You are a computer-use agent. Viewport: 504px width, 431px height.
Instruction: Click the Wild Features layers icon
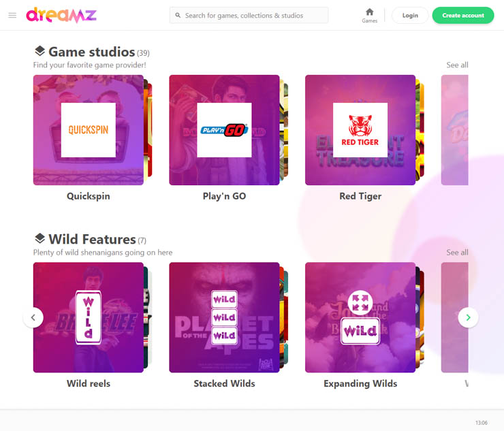click(x=40, y=238)
